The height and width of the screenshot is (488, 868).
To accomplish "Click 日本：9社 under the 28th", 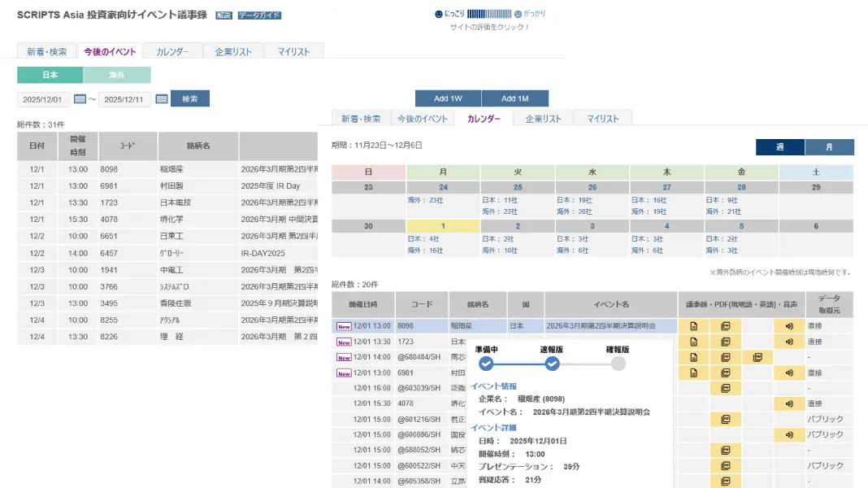I will 722,200.
